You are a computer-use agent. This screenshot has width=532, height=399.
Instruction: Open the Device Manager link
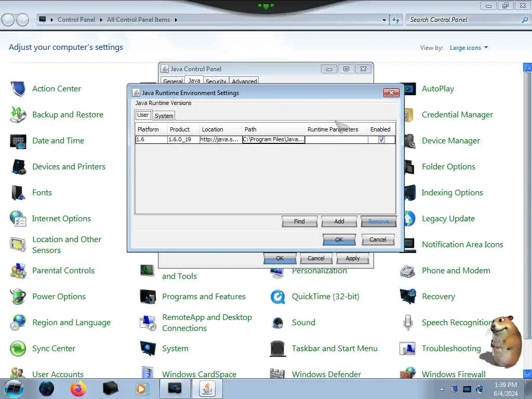click(x=450, y=141)
